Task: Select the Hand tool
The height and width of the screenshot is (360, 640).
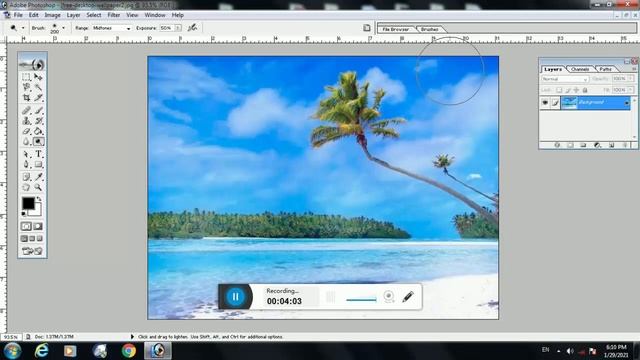Action: pyautogui.click(x=27, y=187)
